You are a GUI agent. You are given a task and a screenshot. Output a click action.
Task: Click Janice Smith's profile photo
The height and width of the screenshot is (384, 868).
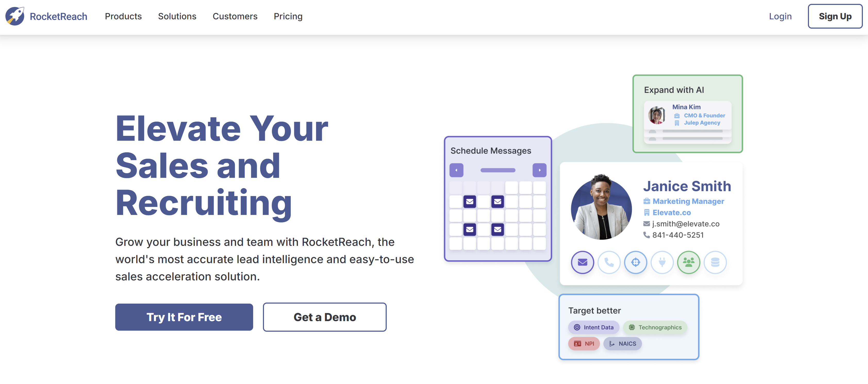click(x=601, y=207)
